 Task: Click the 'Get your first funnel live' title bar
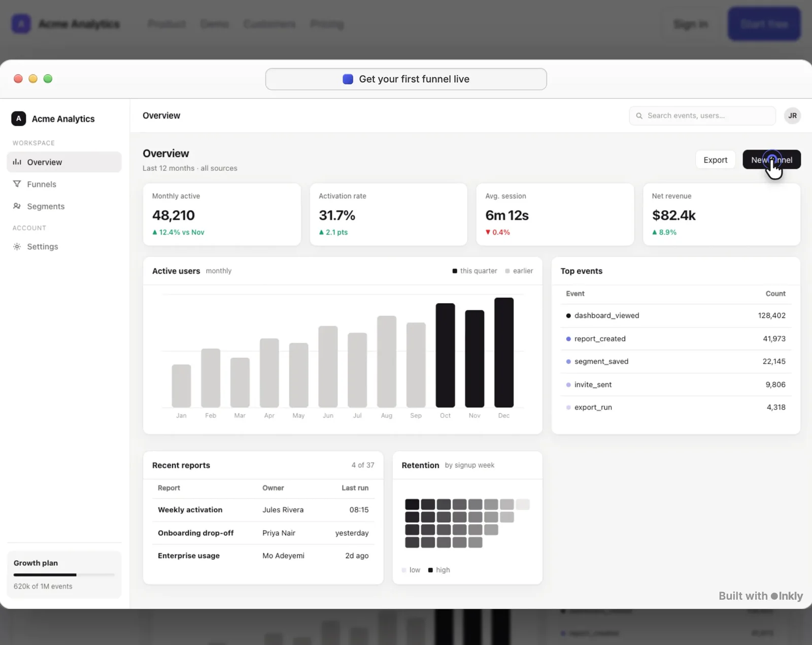tap(406, 79)
